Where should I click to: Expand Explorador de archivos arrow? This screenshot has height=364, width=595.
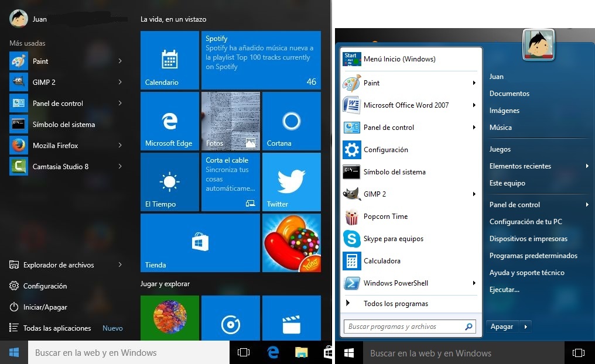tap(120, 265)
